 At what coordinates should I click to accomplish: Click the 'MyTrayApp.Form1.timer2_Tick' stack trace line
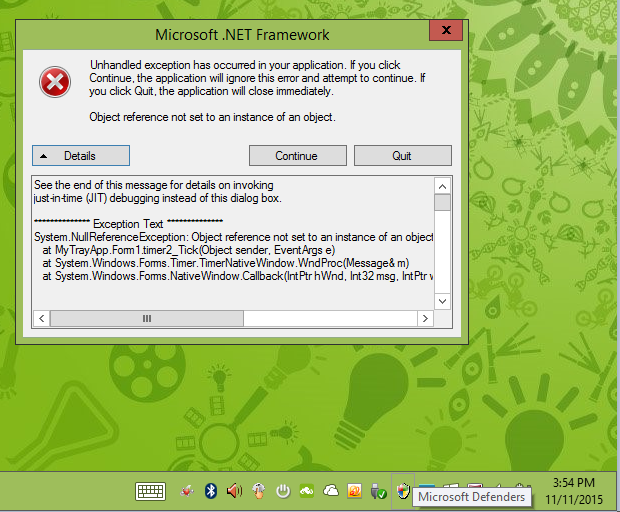click(x=189, y=250)
